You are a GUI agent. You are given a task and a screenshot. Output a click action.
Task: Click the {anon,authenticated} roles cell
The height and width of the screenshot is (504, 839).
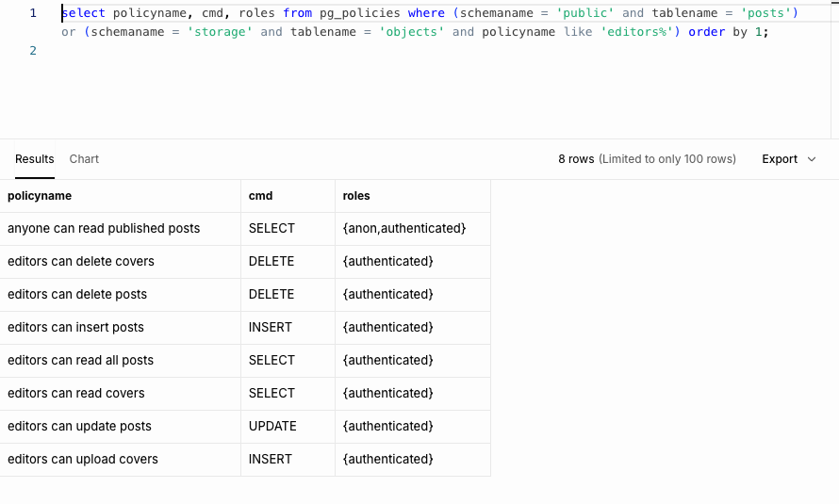(x=413, y=229)
